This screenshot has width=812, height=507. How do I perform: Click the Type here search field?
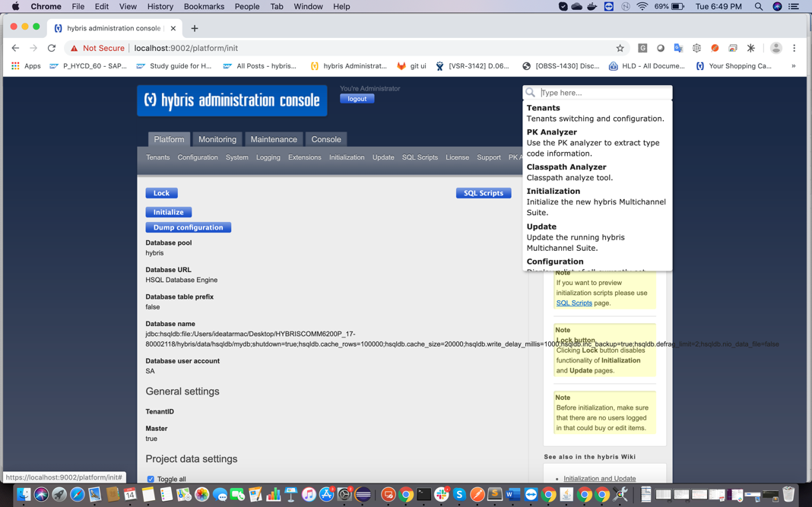(x=604, y=93)
